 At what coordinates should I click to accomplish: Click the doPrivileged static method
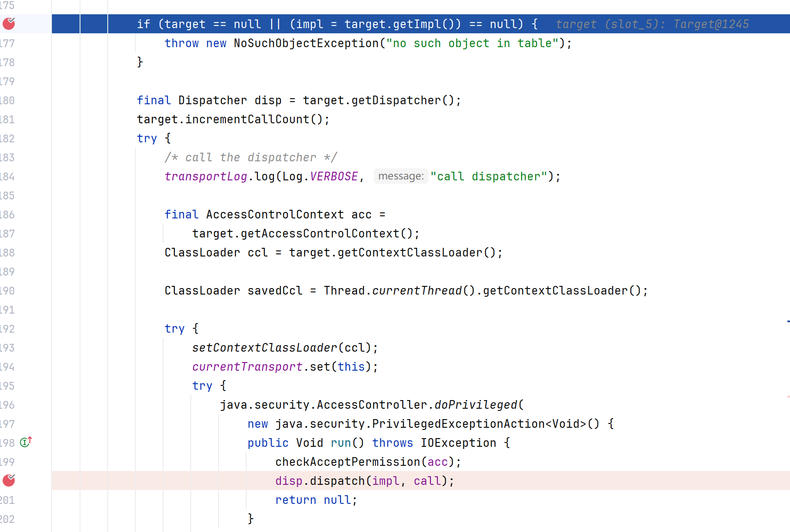point(475,405)
